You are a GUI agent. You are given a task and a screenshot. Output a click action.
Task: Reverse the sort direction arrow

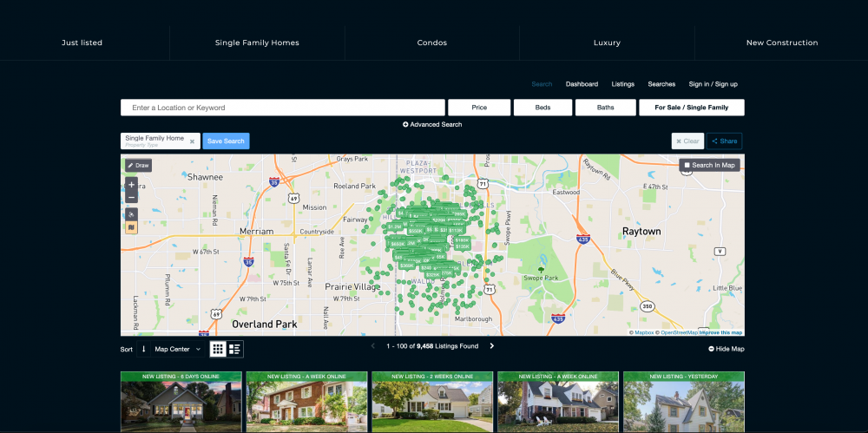[x=144, y=349]
